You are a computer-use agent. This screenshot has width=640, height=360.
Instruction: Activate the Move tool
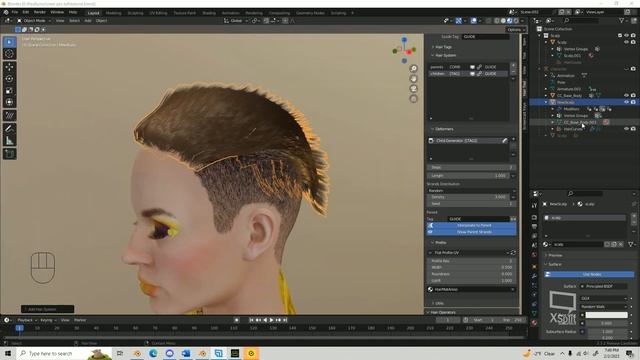[9, 67]
